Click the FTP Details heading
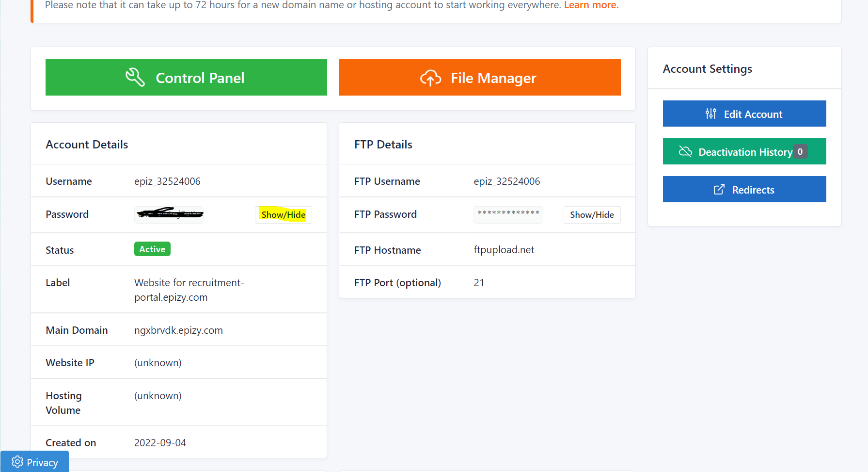This screenshot has height=472, width=868. click(x=383, y=145)
